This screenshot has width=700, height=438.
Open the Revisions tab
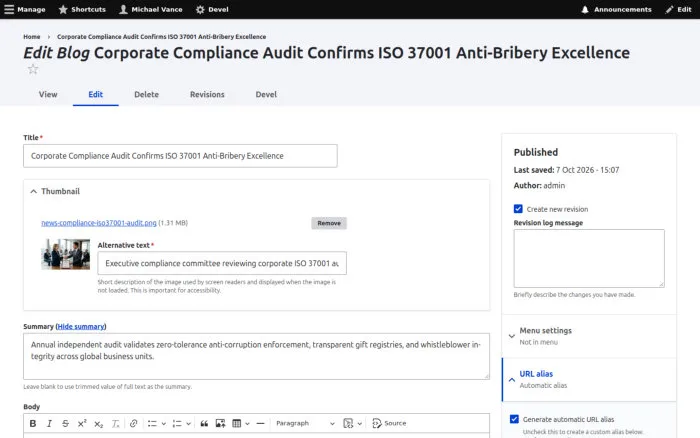pyautogui.click(x=207, y=95)
